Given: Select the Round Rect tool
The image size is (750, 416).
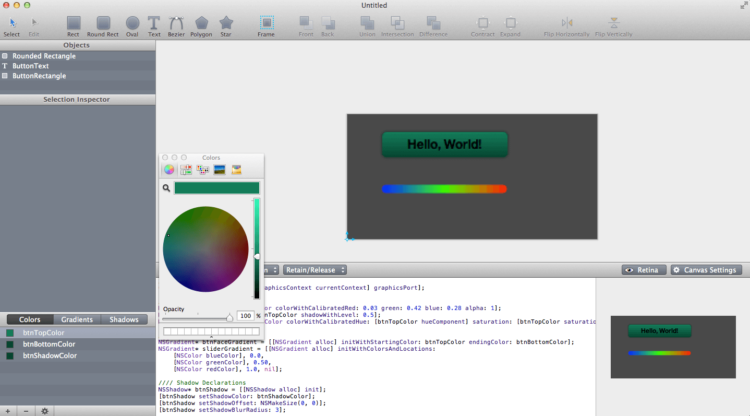Looking at the screenshot, I should [103, 27].
